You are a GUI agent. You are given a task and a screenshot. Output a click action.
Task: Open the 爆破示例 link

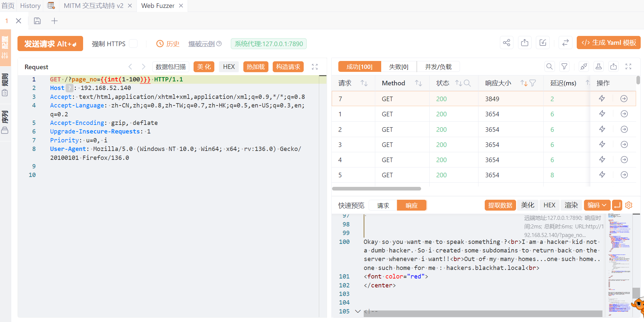(201, 44)
